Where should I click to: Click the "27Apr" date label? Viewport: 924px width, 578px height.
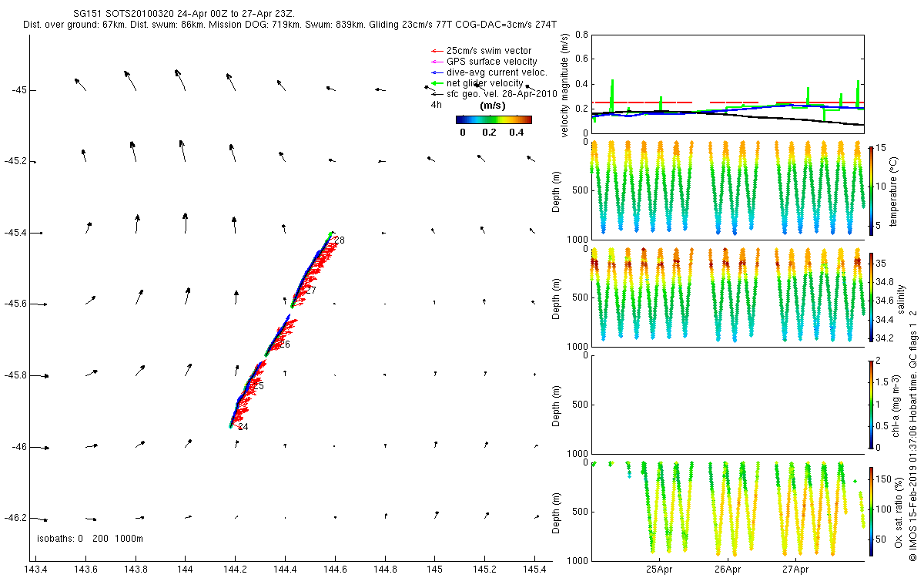point(795,570)
